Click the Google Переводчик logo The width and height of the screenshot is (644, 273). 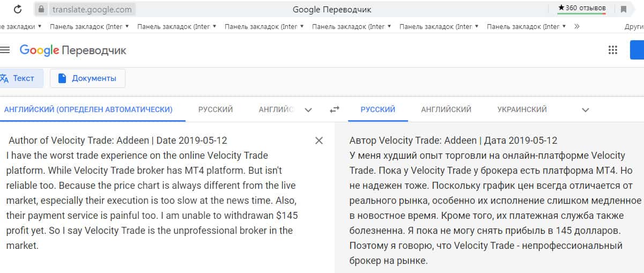point(73,50)
